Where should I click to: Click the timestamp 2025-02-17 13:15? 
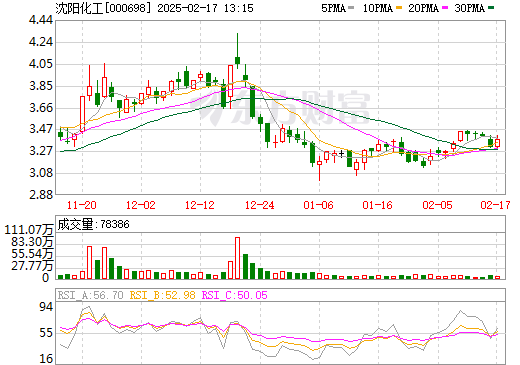[x=205, y=8]
